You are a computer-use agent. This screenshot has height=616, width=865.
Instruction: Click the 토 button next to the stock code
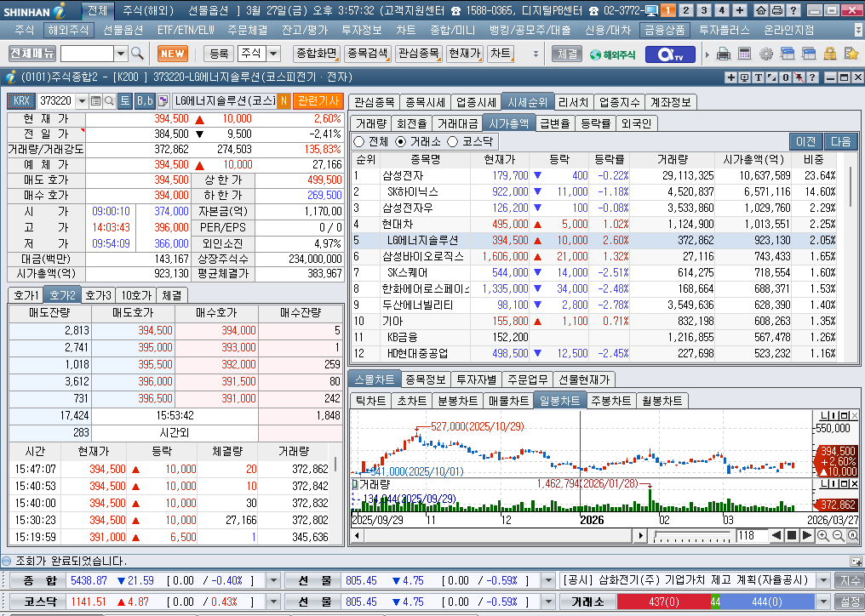[125, 101]
